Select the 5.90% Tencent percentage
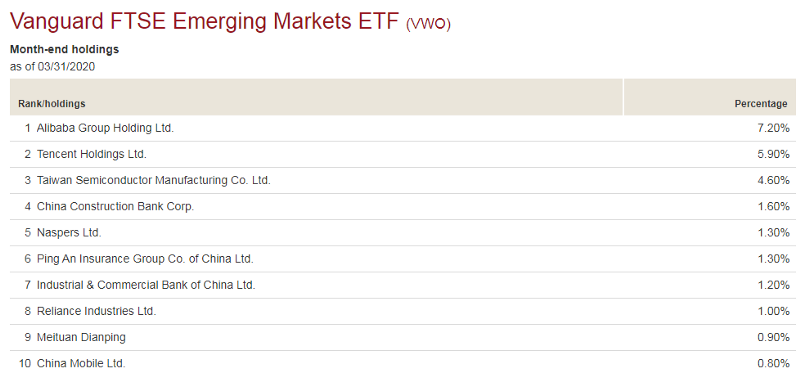Viewport: 800px width, 377px height. point(773,154)
